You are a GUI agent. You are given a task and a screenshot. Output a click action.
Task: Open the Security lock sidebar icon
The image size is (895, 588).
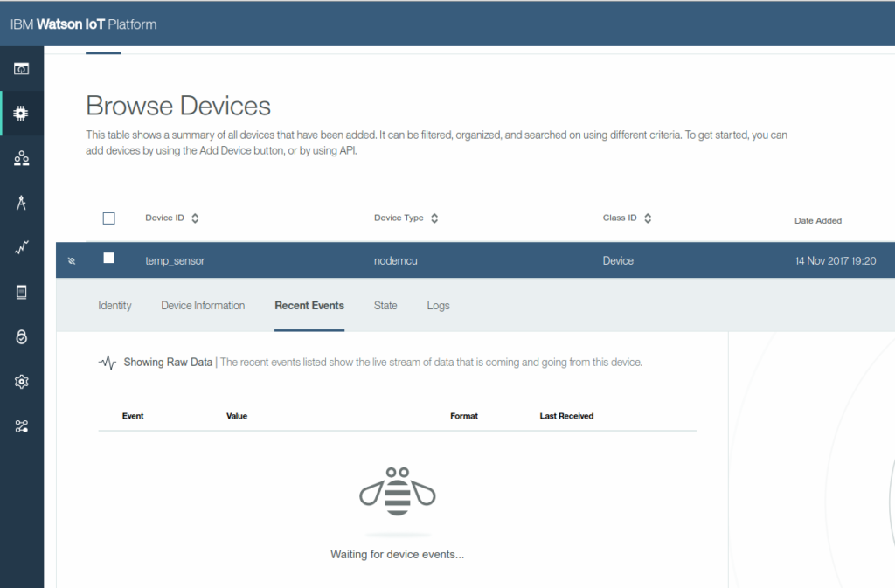21,337
